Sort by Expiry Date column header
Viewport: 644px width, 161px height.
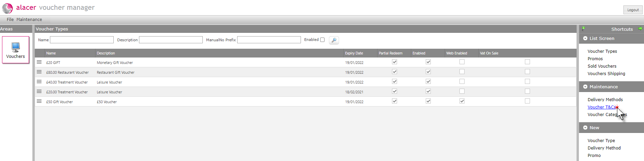pos(354,53)
